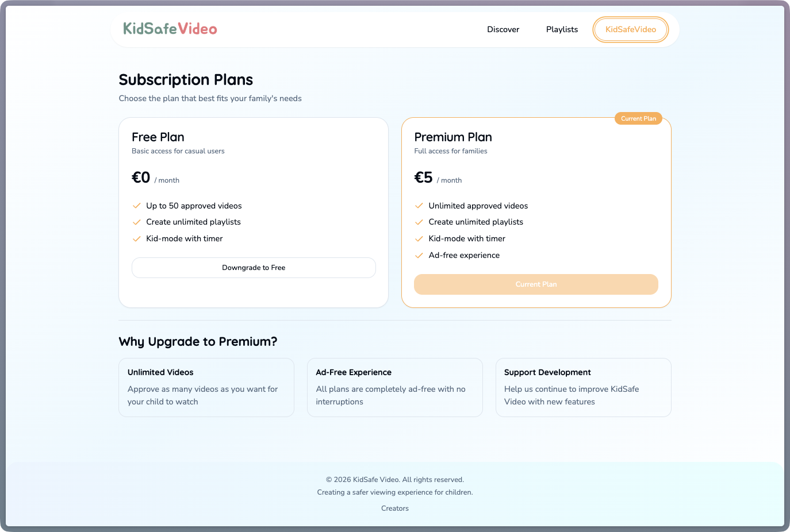Click checkmark beside Free Plan Kid-mode with timer
This screenshot has width=790, height=532.
(137, 238)
